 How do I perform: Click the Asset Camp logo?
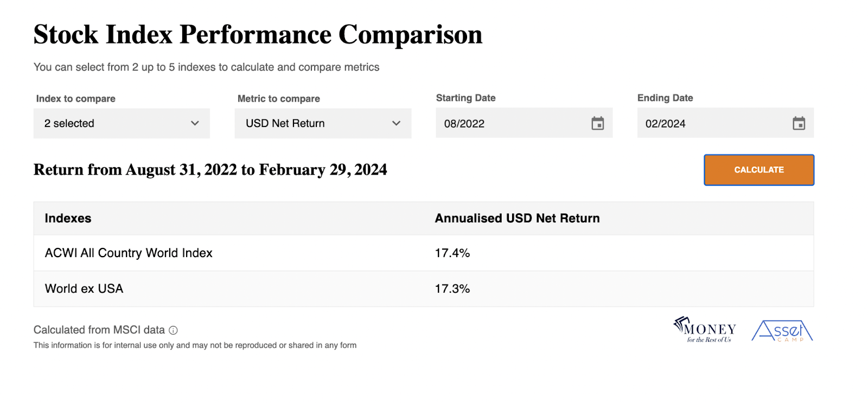click(x=782, y=331)
